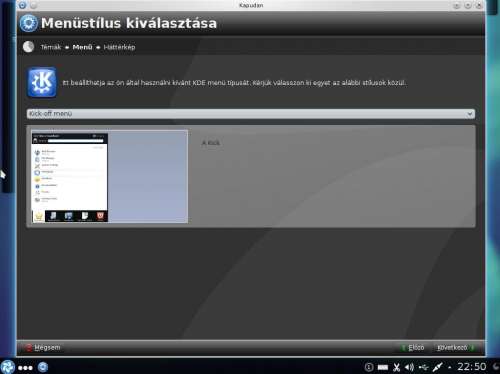Viewport: 500px width, 374px height.
Task: Continue with the Következő button
Action: tap(455, 348)
